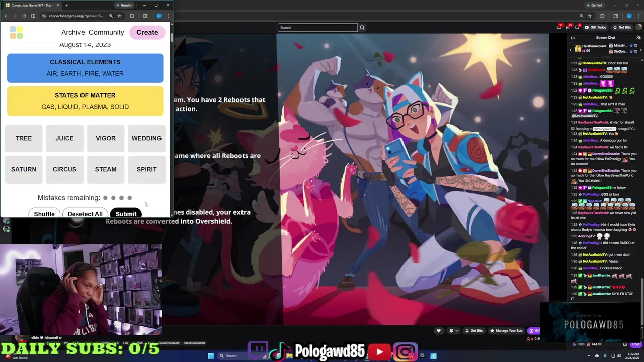644x362 pixels.
Task: Open the Connections browser three-dot menu
Action: pos(168,16)
